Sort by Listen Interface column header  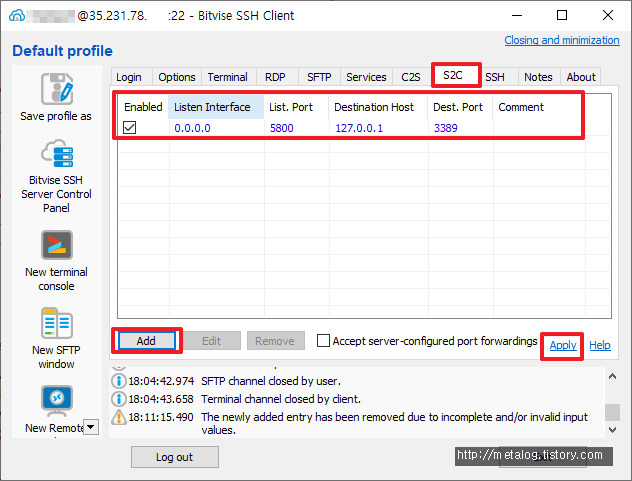click(216, 107)
